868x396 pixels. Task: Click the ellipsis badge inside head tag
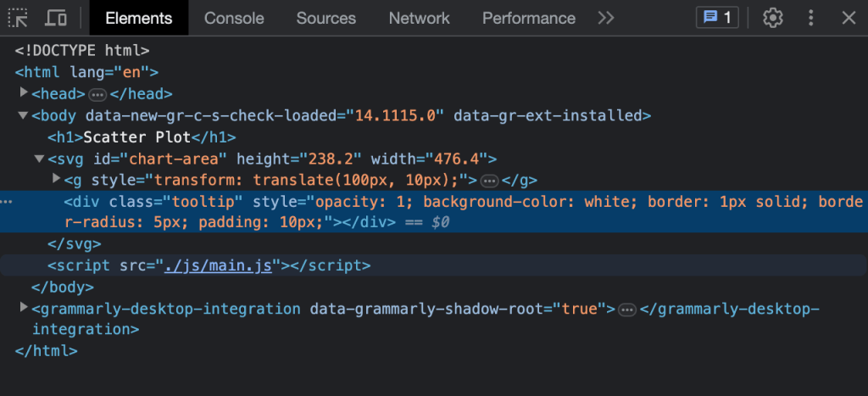[97, 94]
